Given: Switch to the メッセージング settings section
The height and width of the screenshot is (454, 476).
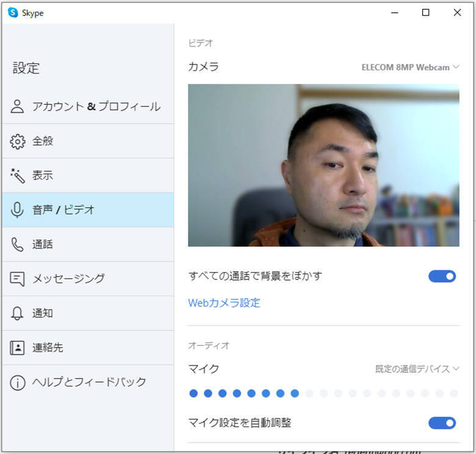Looking at the screenshot, I should (68, 279).
